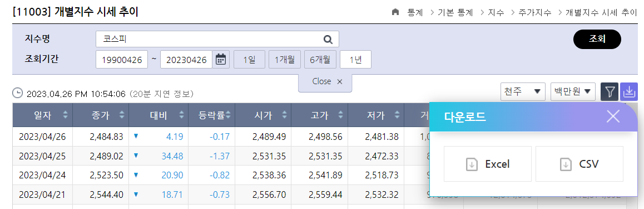Go to 기본 통계 breadcrumb link
644x209 pixels.
[x=455, y=12]
